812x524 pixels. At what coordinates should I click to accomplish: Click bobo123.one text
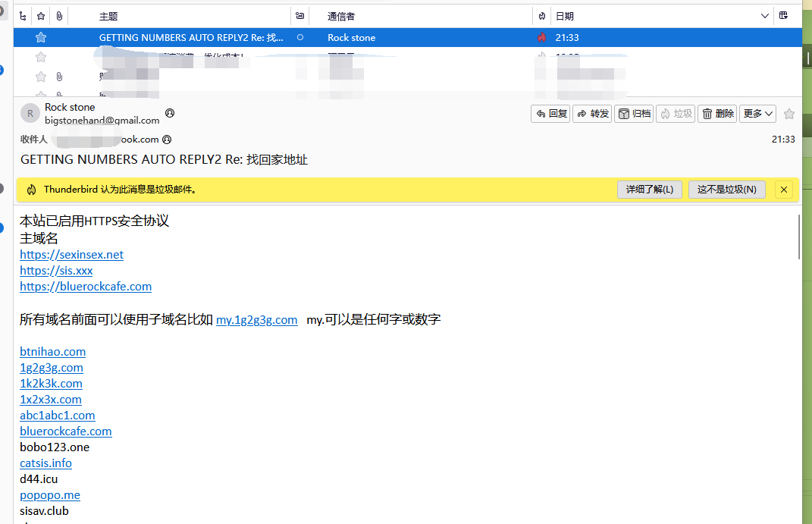(55, 447)
